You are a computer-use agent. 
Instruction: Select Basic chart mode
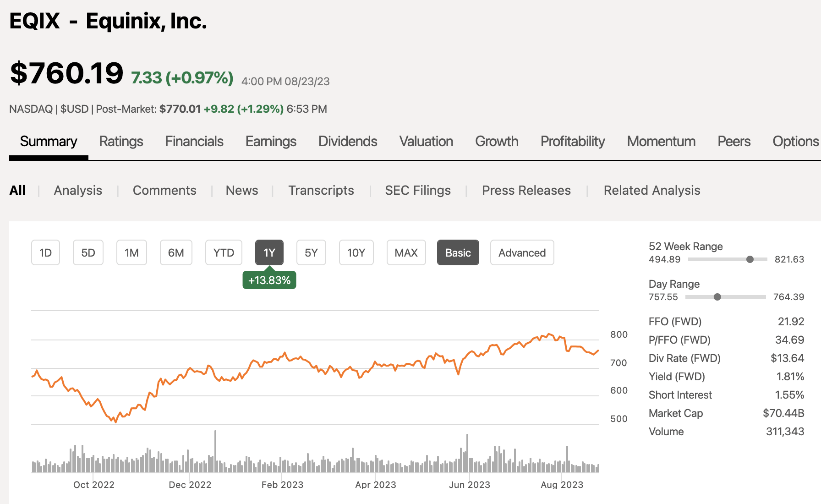(x=458, y=252)
